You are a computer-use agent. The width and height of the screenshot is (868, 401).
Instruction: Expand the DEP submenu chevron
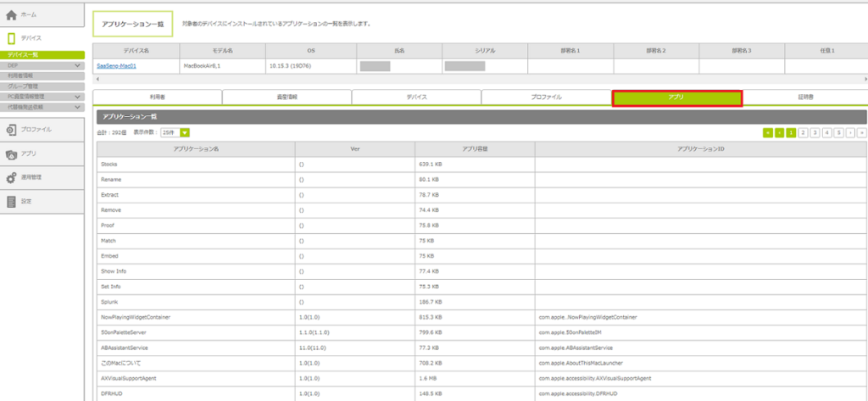[78, 64]
